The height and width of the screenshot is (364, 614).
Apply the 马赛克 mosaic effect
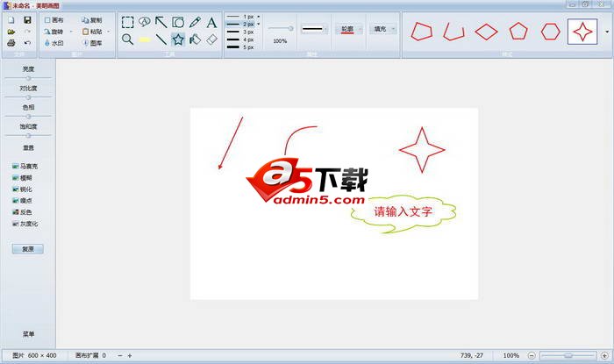pos(25,167)
